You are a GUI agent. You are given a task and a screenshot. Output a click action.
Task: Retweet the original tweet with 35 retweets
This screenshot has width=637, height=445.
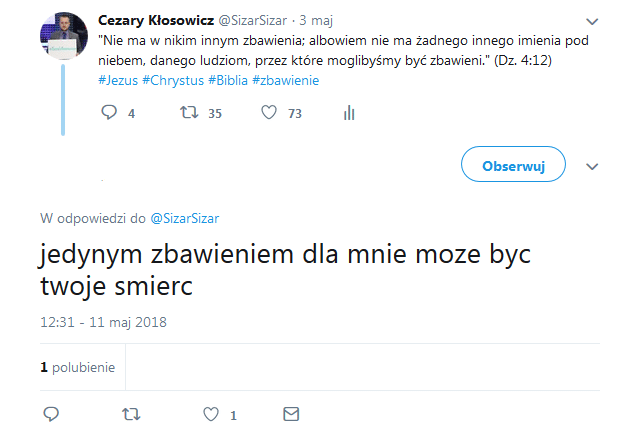[x=187, y=114]
